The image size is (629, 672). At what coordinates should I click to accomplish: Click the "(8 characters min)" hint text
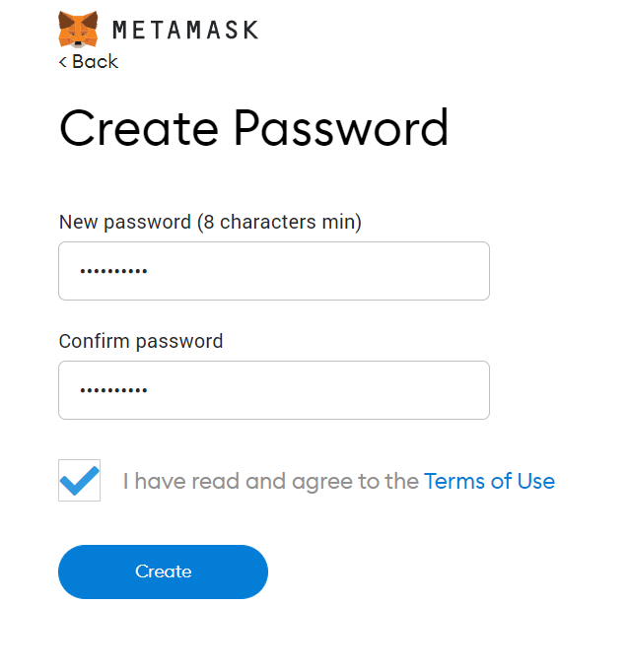pos(280,223)
